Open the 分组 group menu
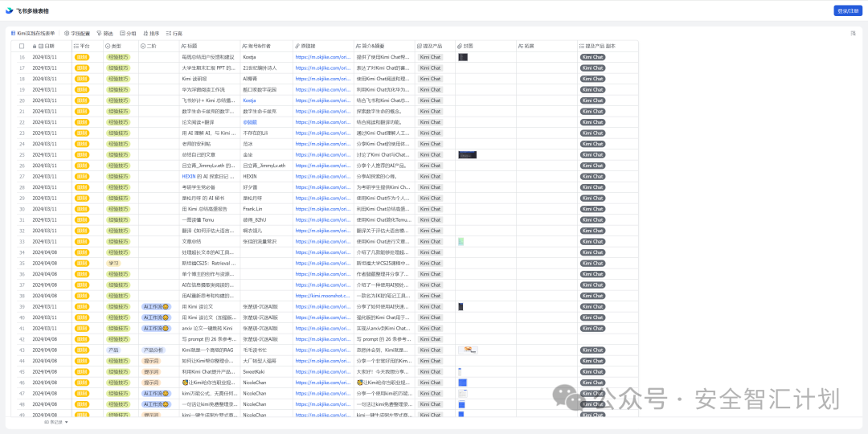The height and width of the screenshot is (434, 868). 128,33
